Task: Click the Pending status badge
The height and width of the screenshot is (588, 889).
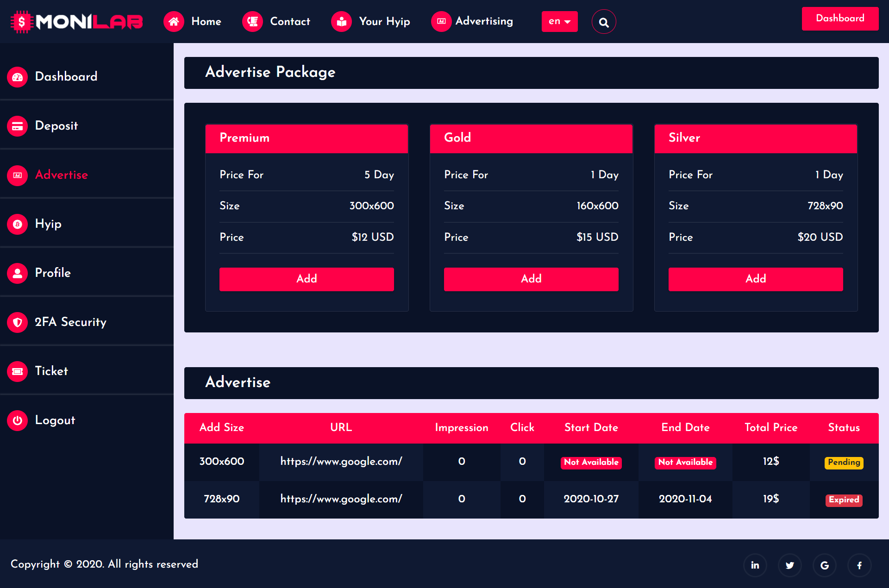Action: 844,462
